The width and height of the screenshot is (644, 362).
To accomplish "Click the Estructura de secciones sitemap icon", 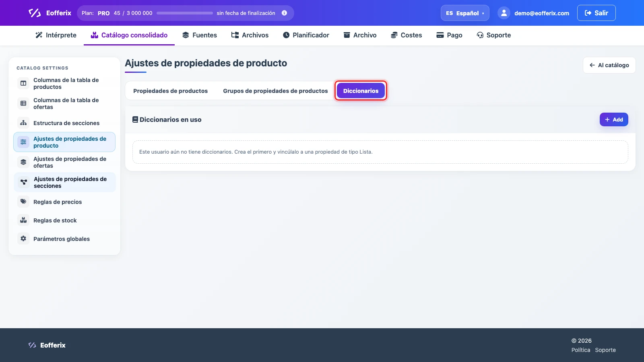I will click(x=23, y=123).
